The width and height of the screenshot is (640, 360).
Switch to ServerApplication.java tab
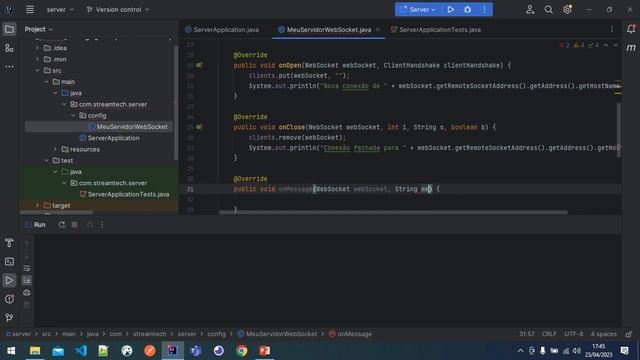click(222, 30)
